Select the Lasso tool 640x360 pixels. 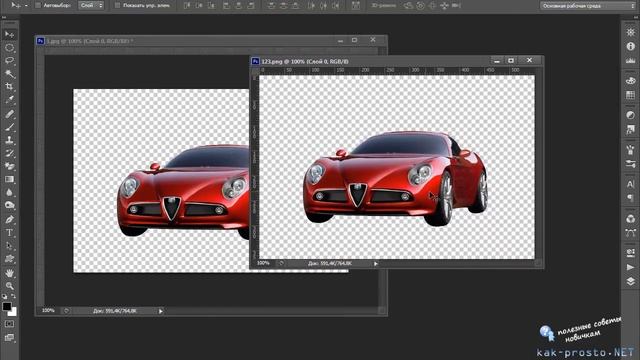pos(9,61)
